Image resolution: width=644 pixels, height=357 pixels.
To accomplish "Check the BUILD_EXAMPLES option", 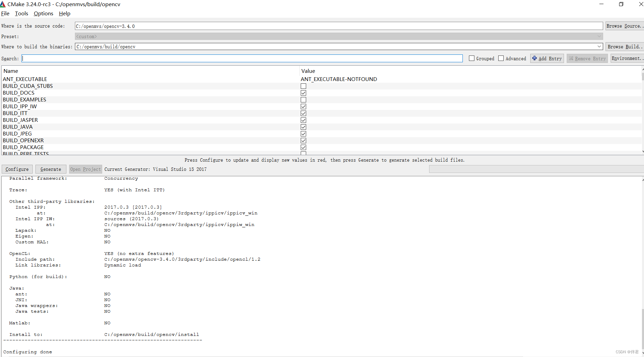I will pos(303,100).
